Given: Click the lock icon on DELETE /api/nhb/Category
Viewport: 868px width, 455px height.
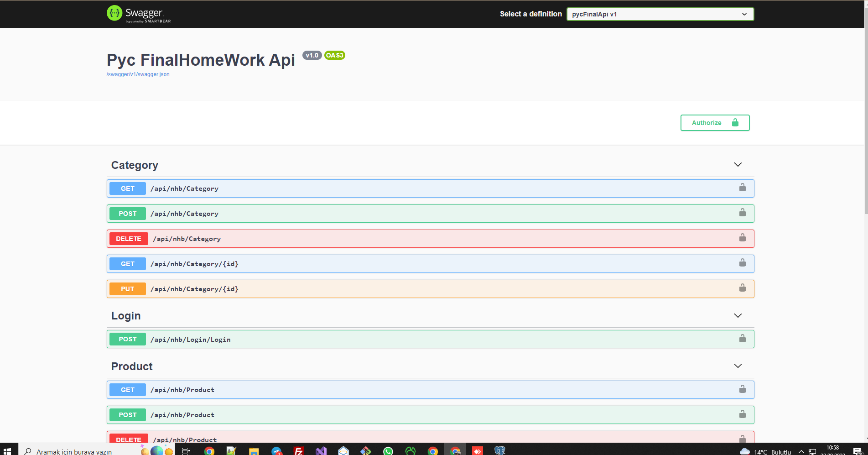Looking at the screenshot, I should pyautogui.click(x=742, y=237).
